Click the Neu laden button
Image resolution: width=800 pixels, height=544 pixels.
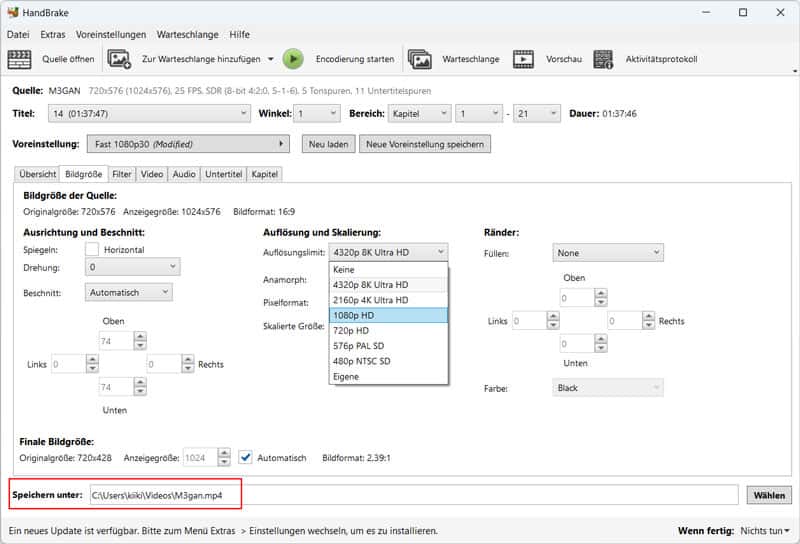pos(329,144)
